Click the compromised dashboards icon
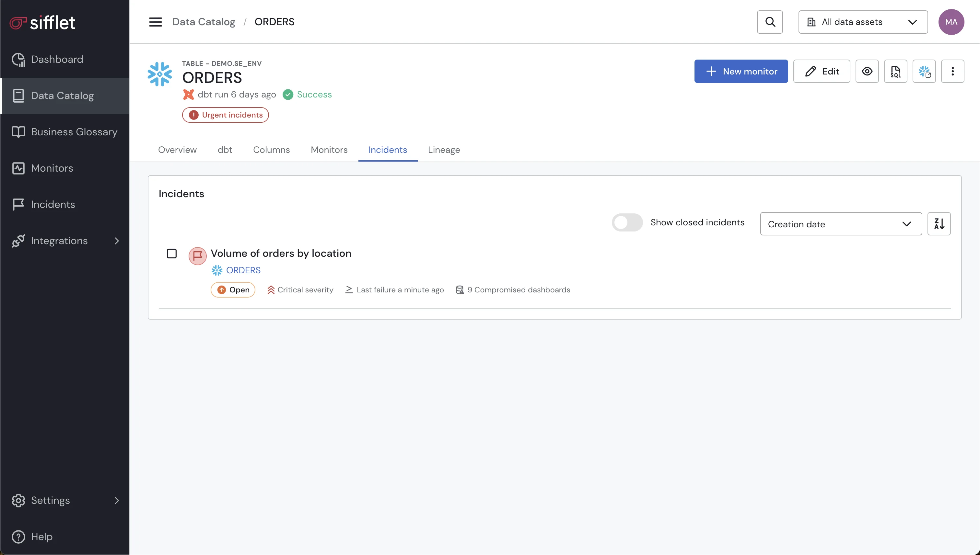The width and height of the screenshot is (980, 555). (460, 290)
